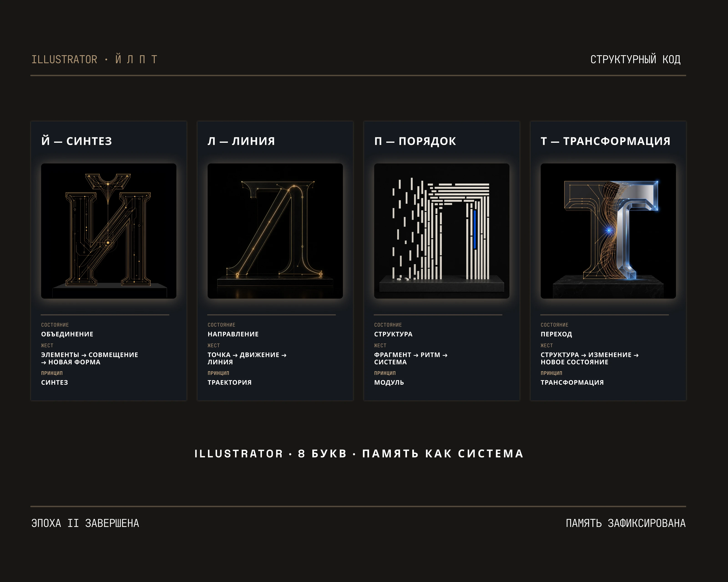This screenshot has width=728, height=582.
Task: Click the principle value "ТРАЕКТОРИЯ"
Action: tap(229, 382)
